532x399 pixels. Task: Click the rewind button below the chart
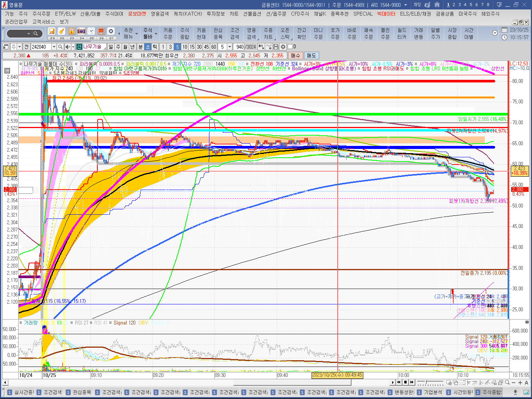tap(399, 382)
